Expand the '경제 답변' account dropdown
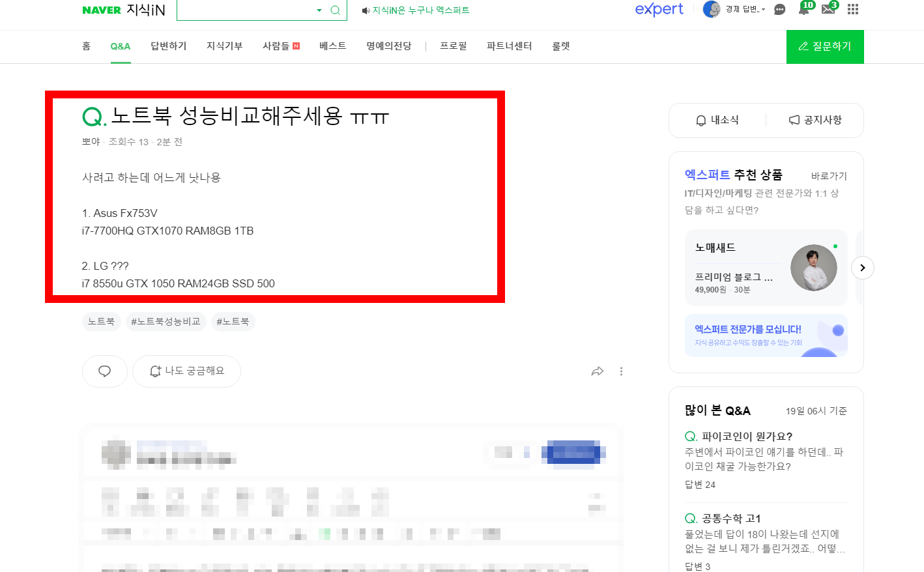The image size is (924, 572). click(x=745, y=9)
